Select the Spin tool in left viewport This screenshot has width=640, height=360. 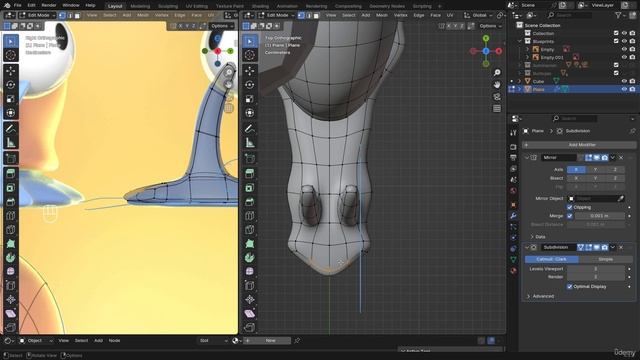pos(11,258)
